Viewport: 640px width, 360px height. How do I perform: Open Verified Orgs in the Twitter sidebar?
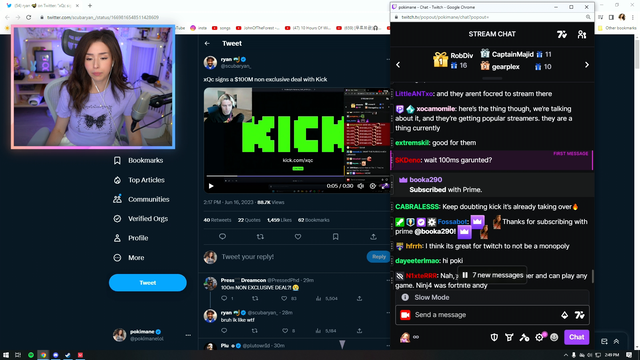(x=140, y=219)
